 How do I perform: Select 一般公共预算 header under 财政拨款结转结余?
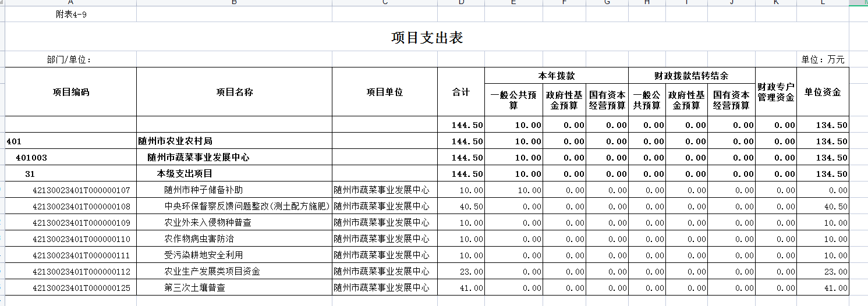click(647, 100)
